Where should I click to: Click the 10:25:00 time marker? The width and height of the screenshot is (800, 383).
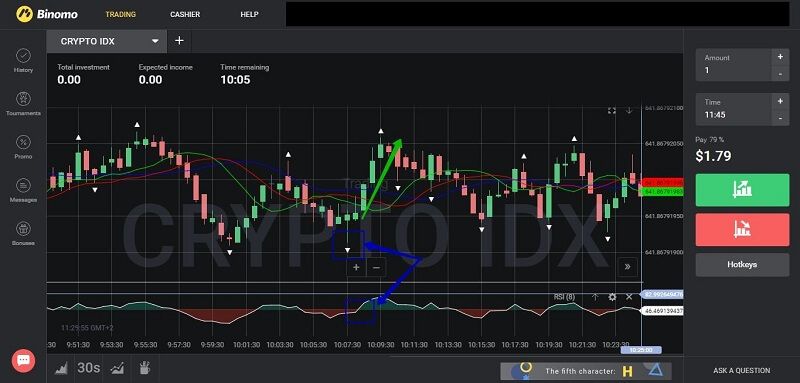click(641, 350)
